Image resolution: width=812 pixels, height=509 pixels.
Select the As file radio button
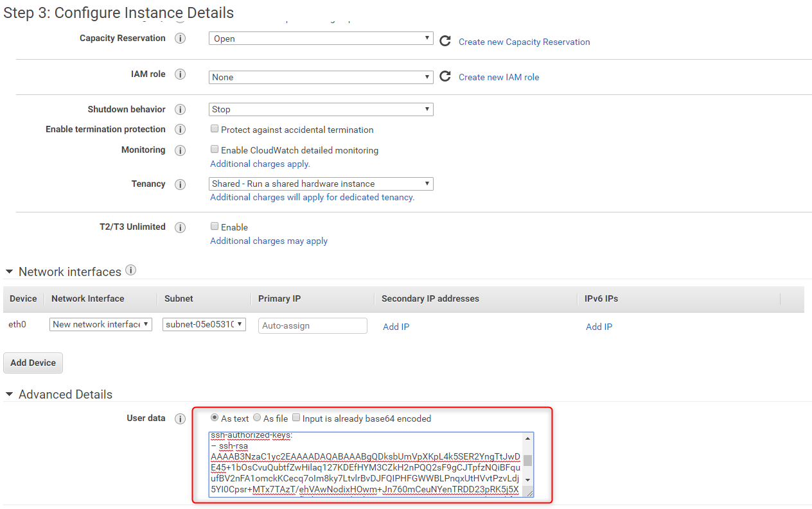click(257, 418)
